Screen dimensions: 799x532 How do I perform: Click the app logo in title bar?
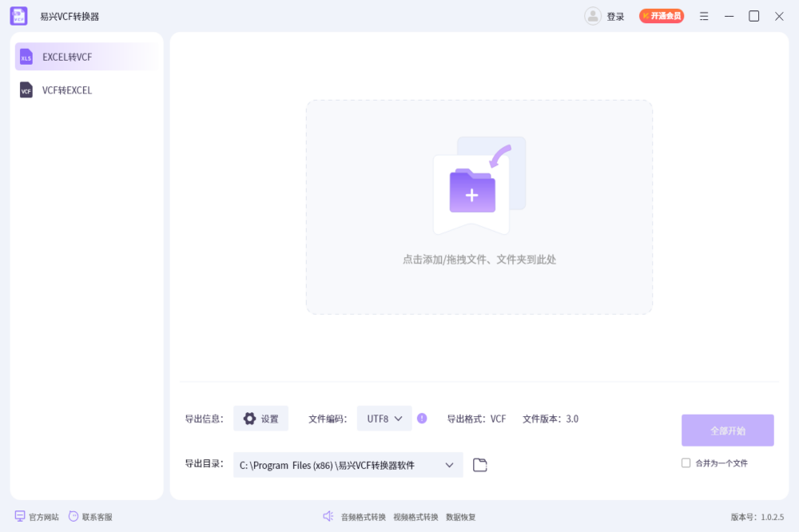18,16
